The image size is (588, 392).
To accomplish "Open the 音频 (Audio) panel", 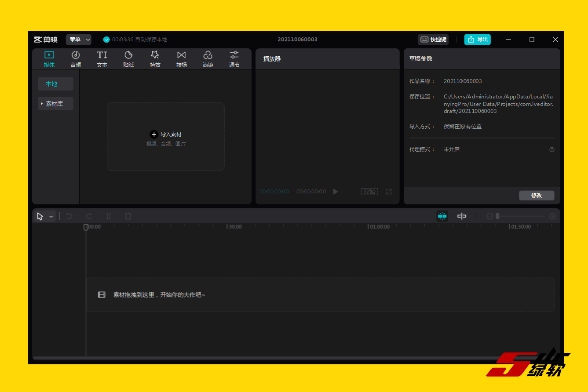I will click(76, 59).
